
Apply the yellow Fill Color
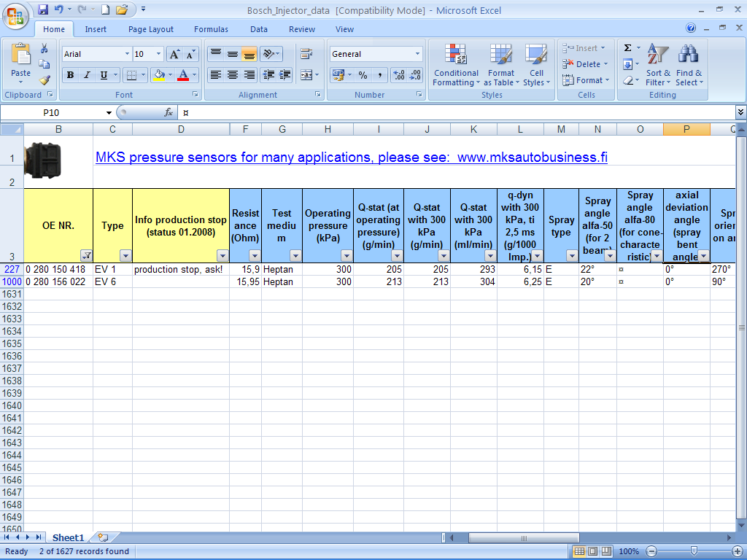[159, 75]
